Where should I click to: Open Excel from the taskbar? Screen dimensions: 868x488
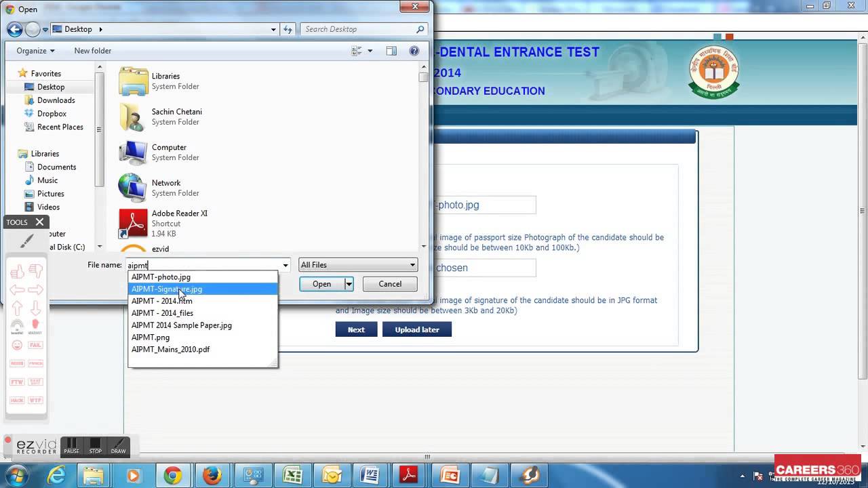(292, 476)
